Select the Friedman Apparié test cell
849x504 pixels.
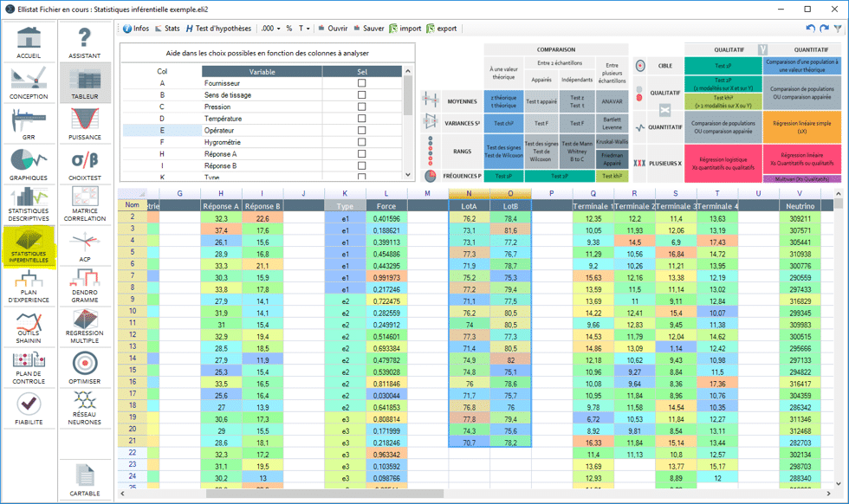612,158
